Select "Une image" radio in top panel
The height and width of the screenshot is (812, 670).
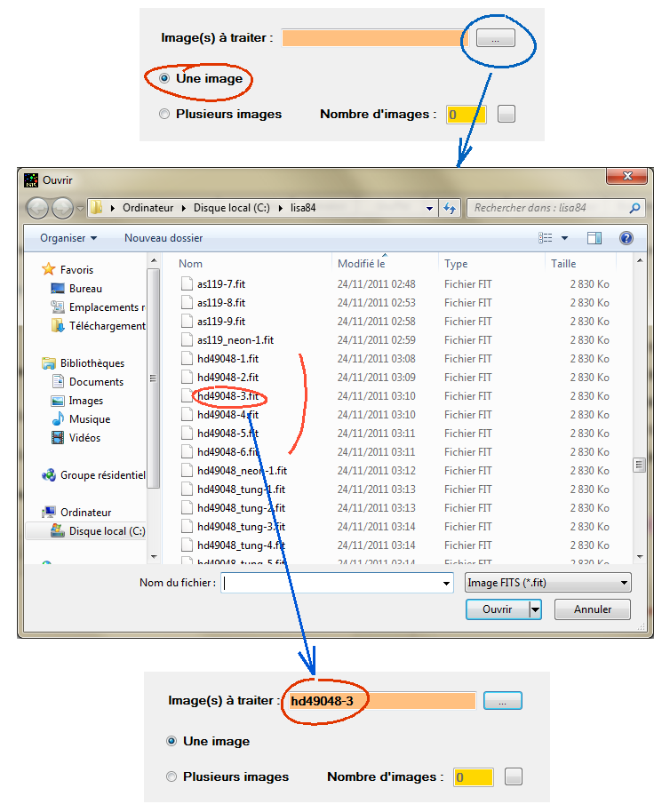pos(164,79)
